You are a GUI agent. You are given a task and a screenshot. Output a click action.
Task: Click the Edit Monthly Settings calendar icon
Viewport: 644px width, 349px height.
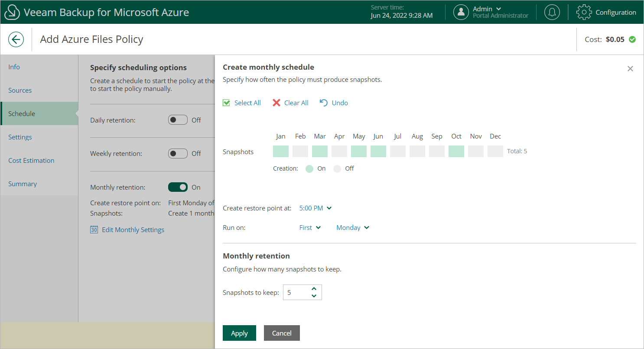(94, 230)
